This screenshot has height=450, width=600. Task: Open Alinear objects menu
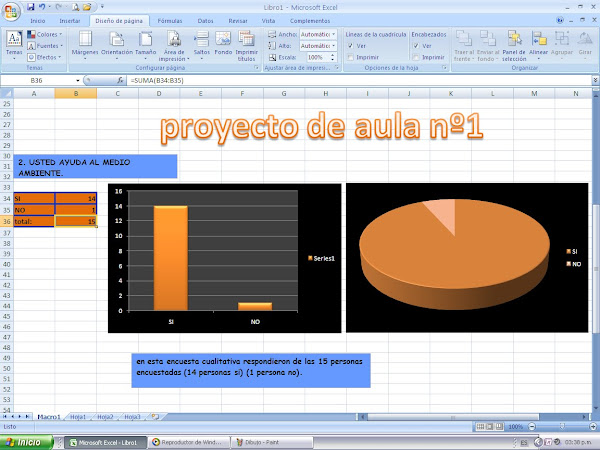pos(538,45)
